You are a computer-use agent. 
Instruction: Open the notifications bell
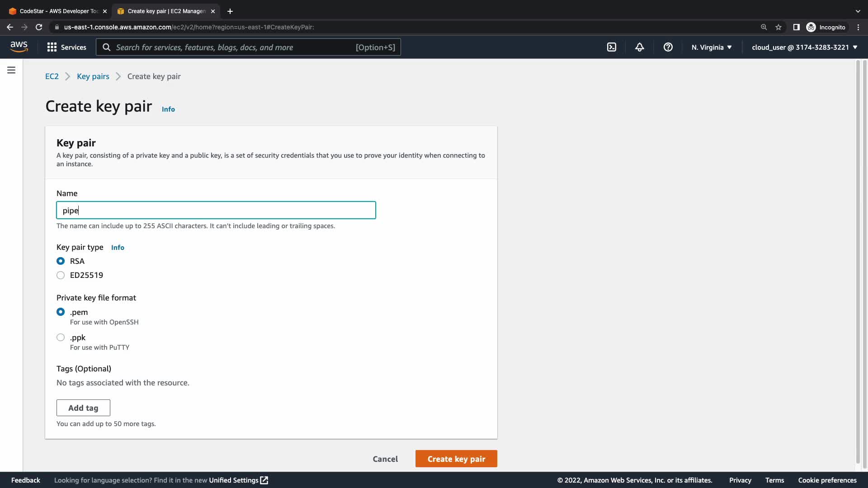[639, 47]
